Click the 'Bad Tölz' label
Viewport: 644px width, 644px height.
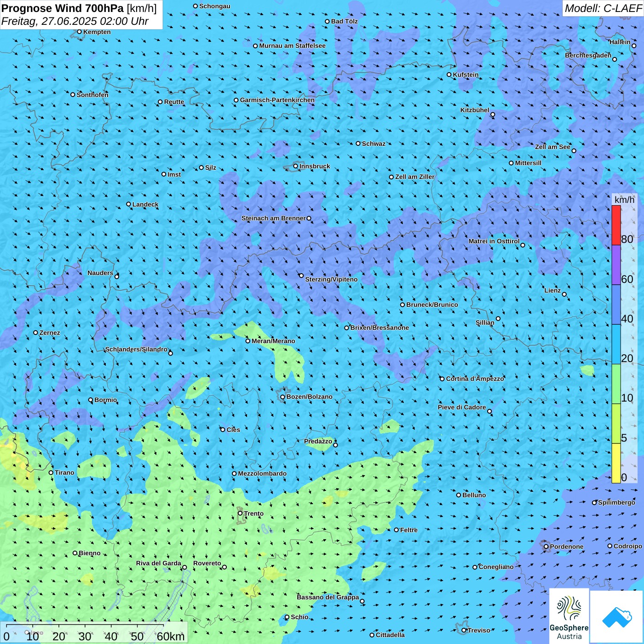click(345, 21)
